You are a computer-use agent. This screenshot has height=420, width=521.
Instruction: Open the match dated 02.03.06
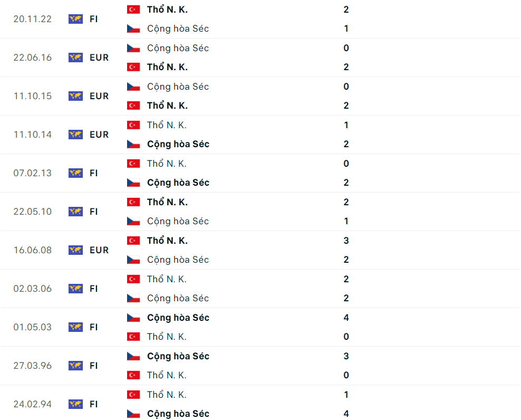33,289
